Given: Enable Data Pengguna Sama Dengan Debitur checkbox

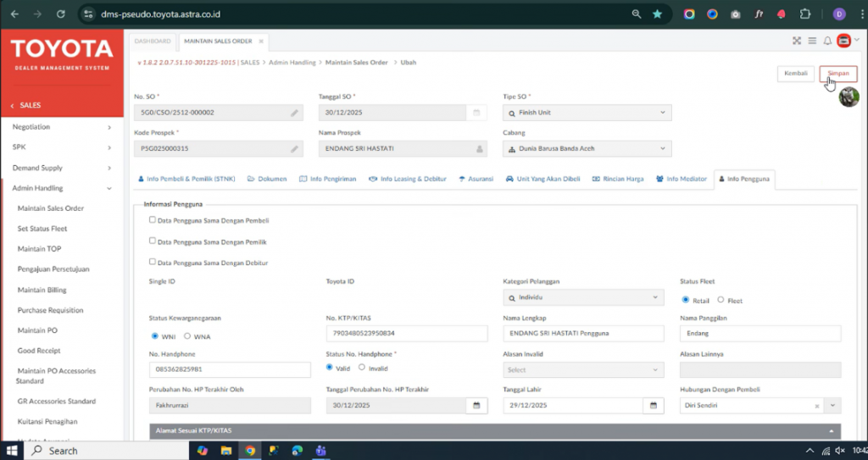Looking at the screenshot, I should click(x=153, y=262).
